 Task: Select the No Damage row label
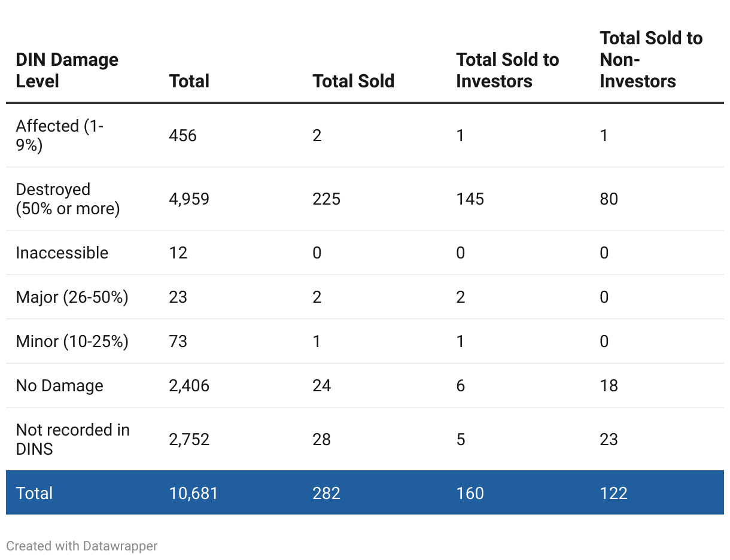coord(59,386)
